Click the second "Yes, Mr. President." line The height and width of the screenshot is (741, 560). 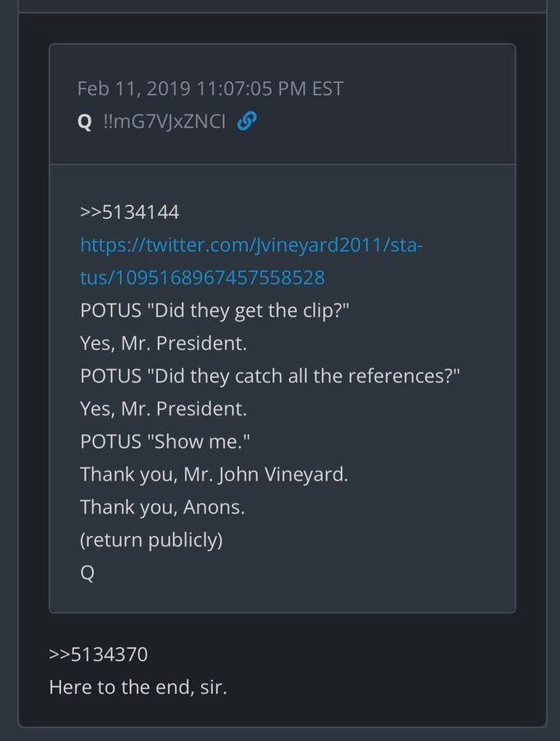pyautogui.click(x=163, y=408)
